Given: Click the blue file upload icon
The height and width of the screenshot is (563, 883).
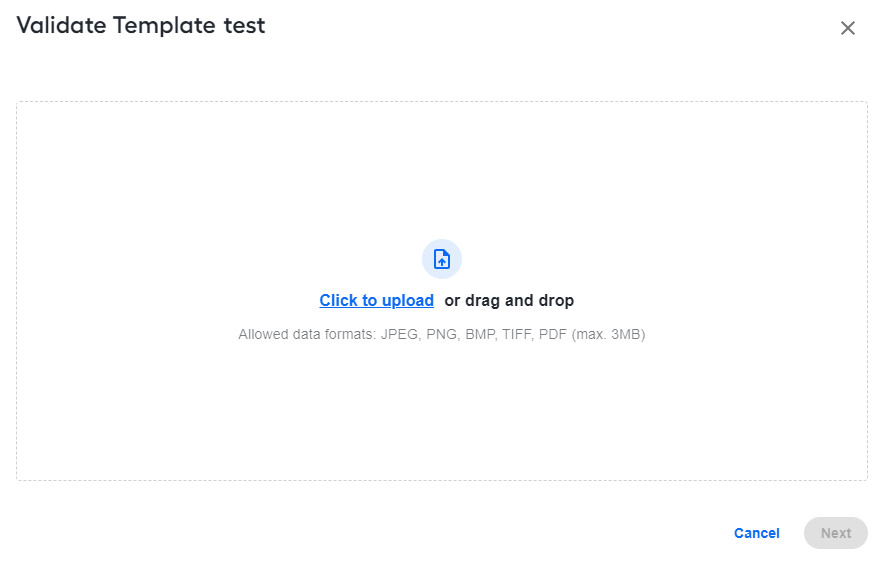Looking at the screenshot, I should 442,260.
